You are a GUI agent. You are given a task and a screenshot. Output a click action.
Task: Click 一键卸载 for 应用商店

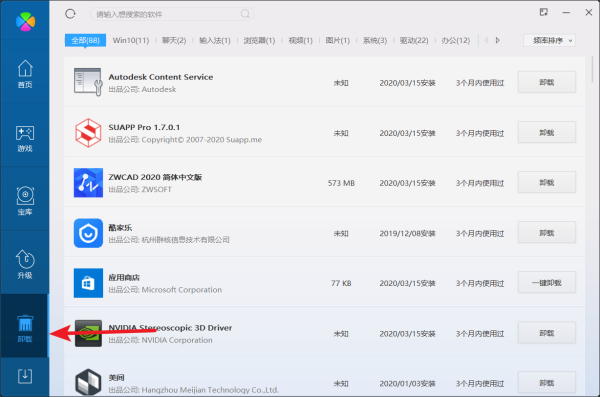pos(546,283)
